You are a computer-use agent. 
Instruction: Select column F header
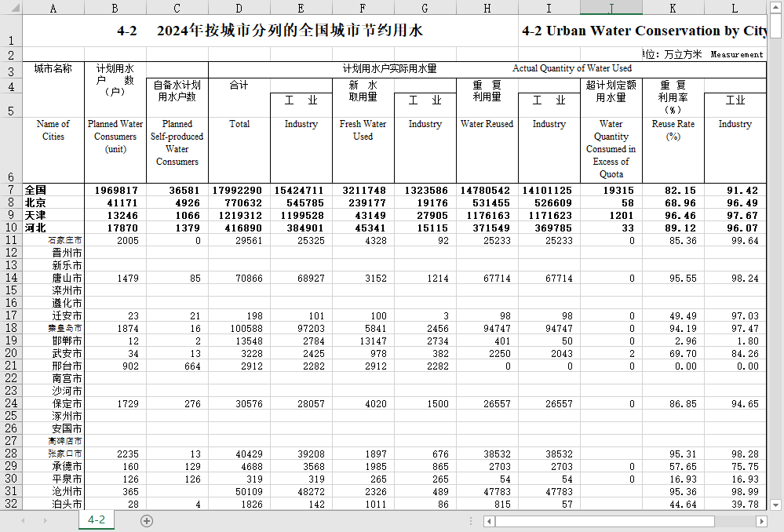click(363, 8)
